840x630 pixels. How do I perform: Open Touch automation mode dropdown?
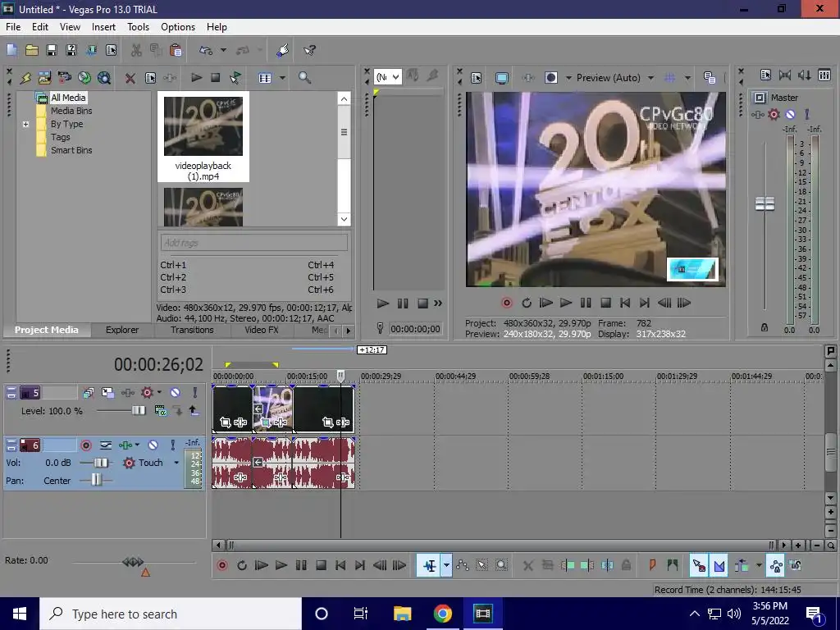point(176,463)
